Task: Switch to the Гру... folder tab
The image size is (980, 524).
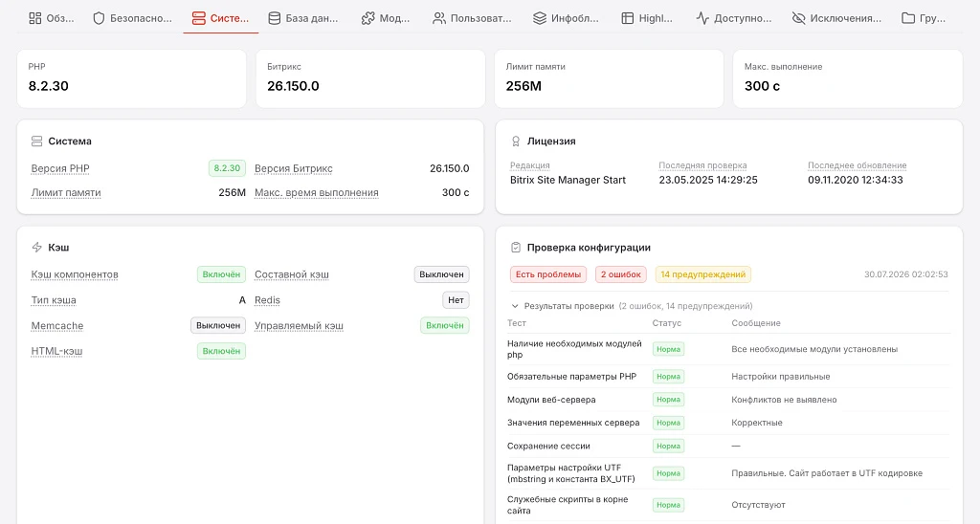Action: [x=924, y=18]
